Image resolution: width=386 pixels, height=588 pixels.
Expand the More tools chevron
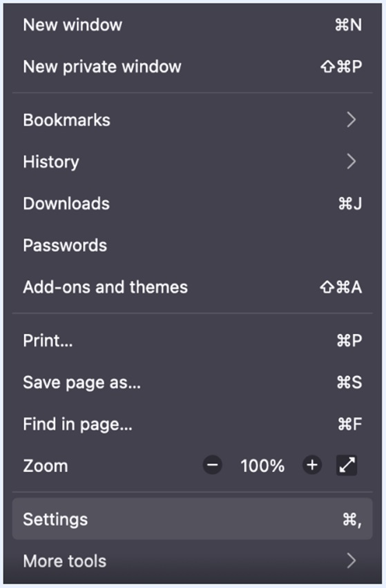351,561
